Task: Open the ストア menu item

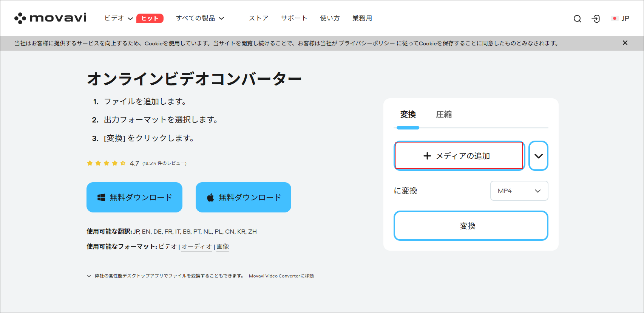Action: pyautogui.click(x=259, y=18)
